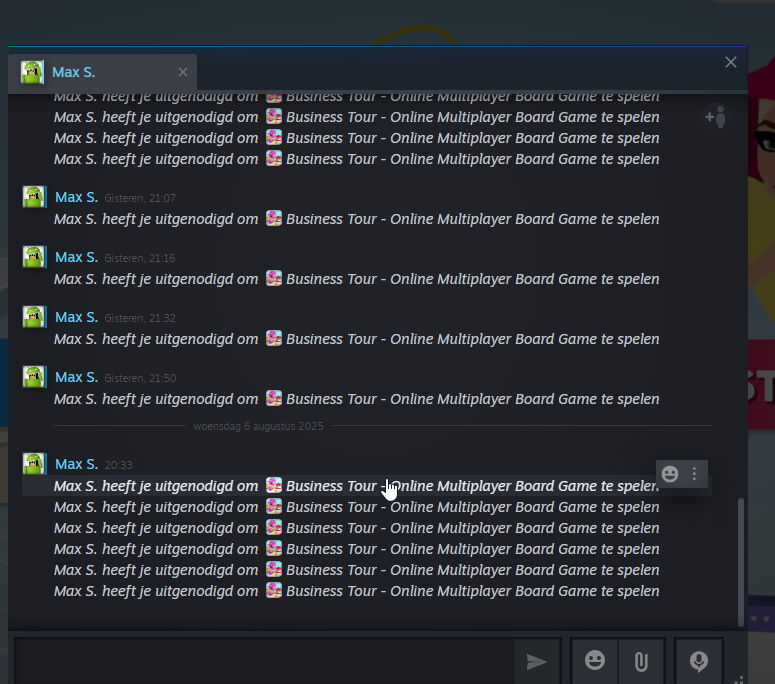Open Max S. username on the 21:16 message
Screen dimensions: 775x684
(76, 257)
